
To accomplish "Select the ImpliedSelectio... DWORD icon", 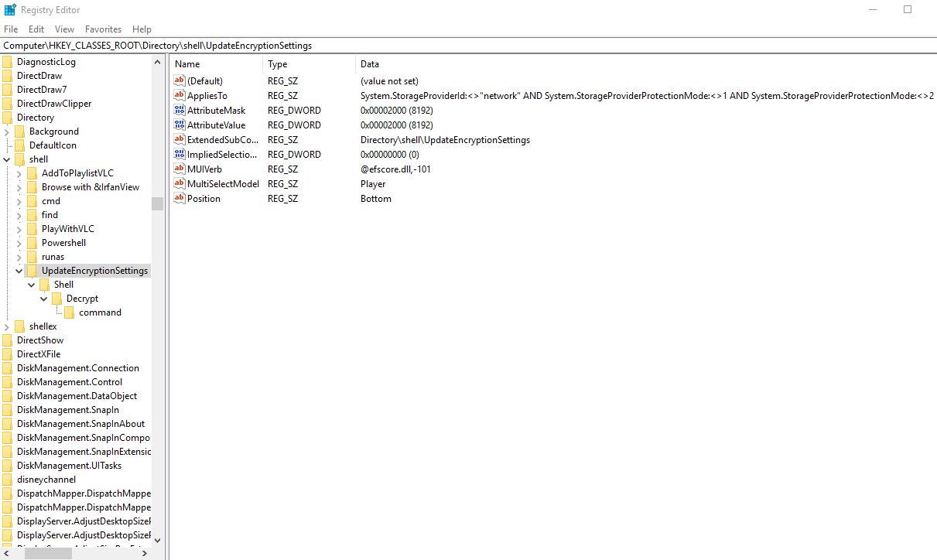I will click(x=180, y=154).
